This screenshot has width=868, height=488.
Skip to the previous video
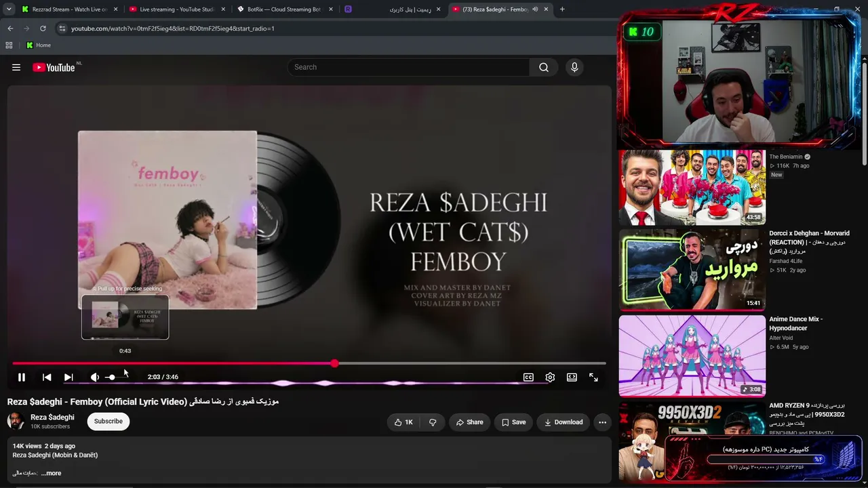point(47,377)
